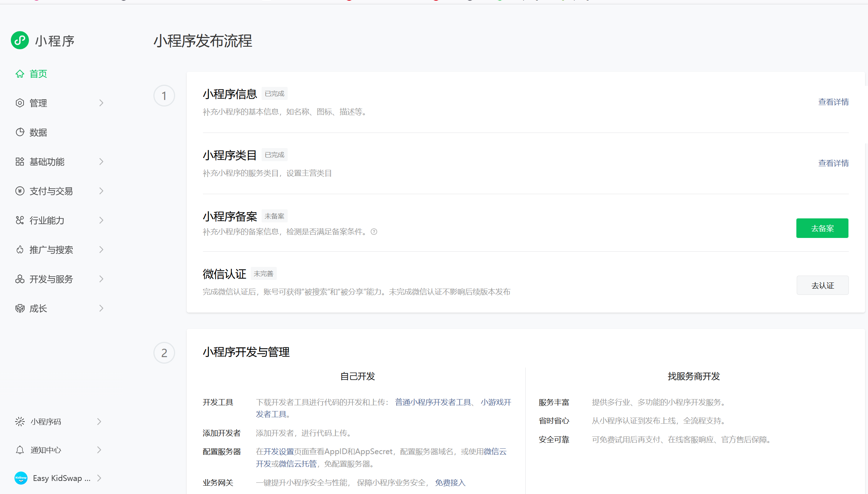Expand the 支付与交易 menu chevron

point(101,191)
